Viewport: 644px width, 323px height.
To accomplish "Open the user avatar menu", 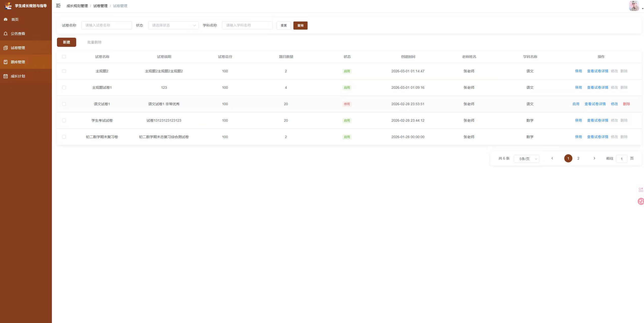I will [634, 6].
